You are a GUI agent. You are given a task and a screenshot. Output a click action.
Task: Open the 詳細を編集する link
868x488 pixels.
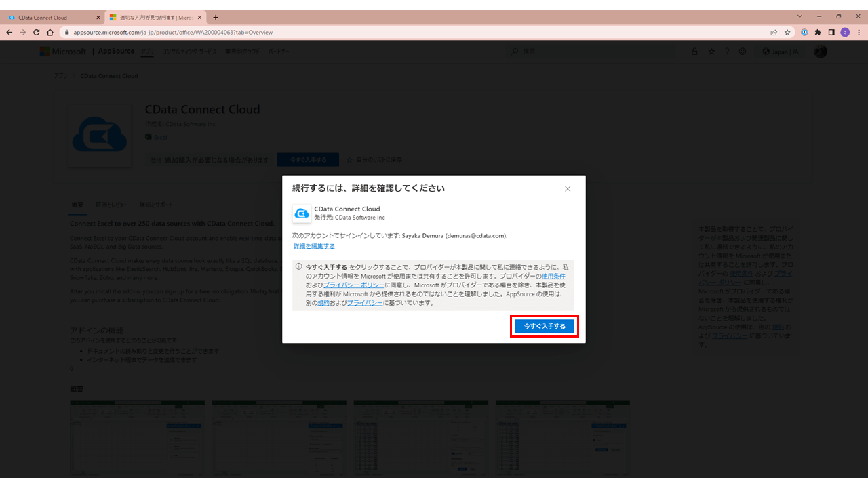tap(314, 246)
